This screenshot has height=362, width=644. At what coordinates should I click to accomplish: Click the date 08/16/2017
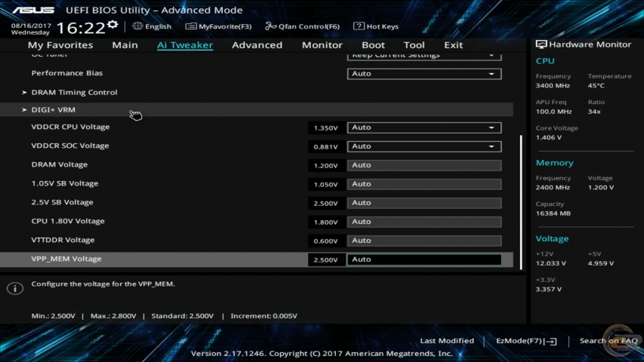pyautogui.click(x=31, y=26)
